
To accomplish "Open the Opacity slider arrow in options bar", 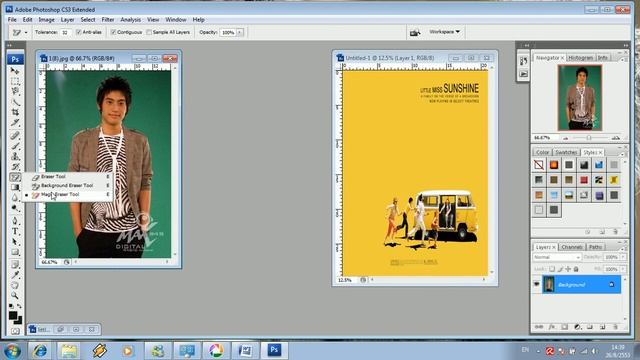I will pos(240,32).
